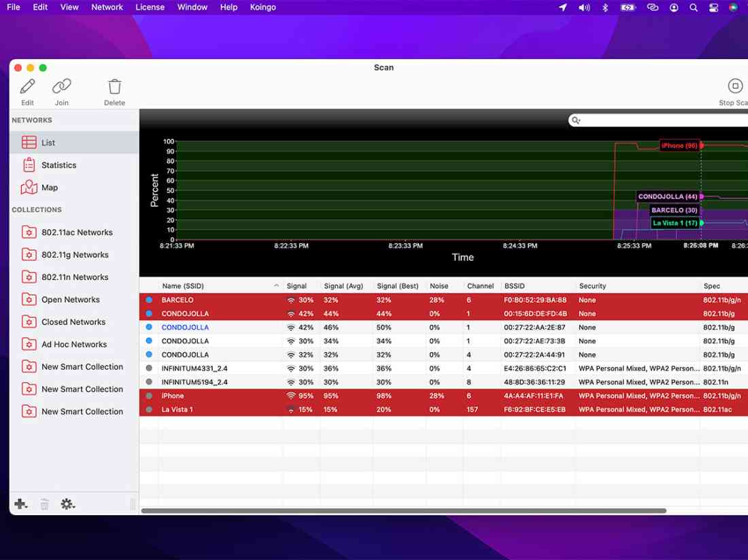The image size is (748, 560).
Task: Click the horizontal scrollbar under the table
Action: point(403,510)
